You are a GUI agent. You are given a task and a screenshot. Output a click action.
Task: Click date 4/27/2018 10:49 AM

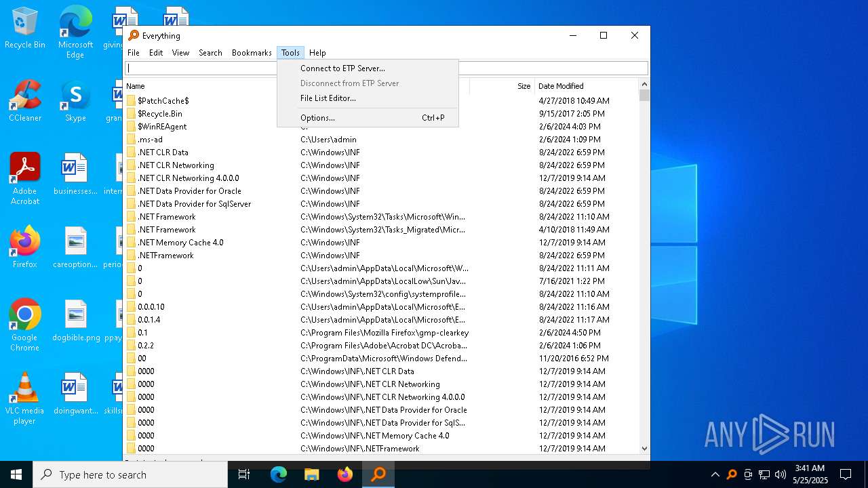point(574,101)
